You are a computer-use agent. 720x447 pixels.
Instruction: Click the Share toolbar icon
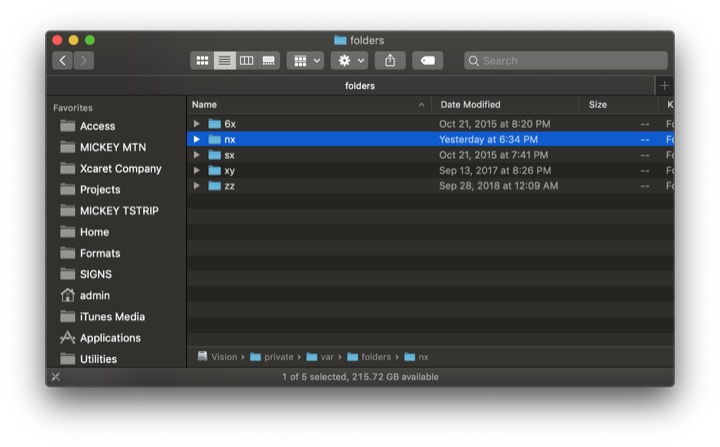390,61
